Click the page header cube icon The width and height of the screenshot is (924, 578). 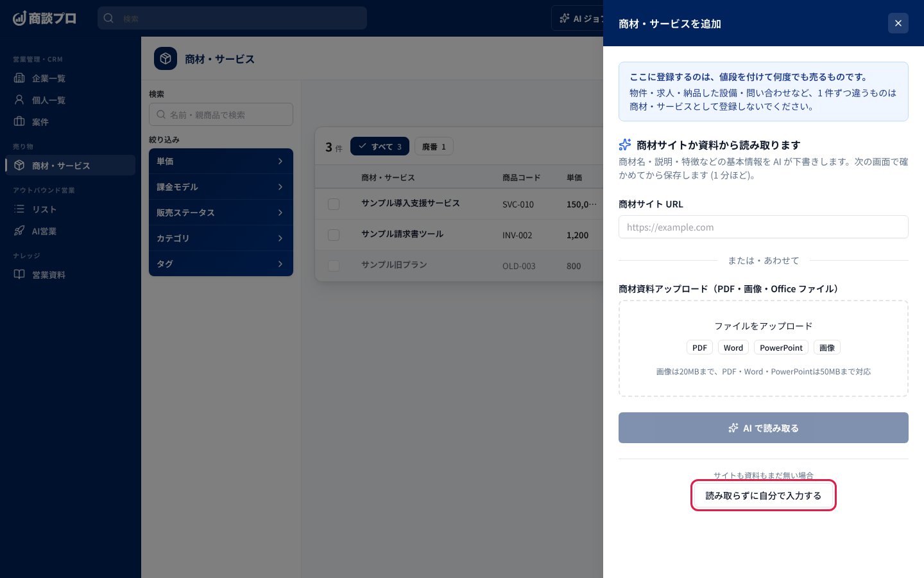(166, 58)
